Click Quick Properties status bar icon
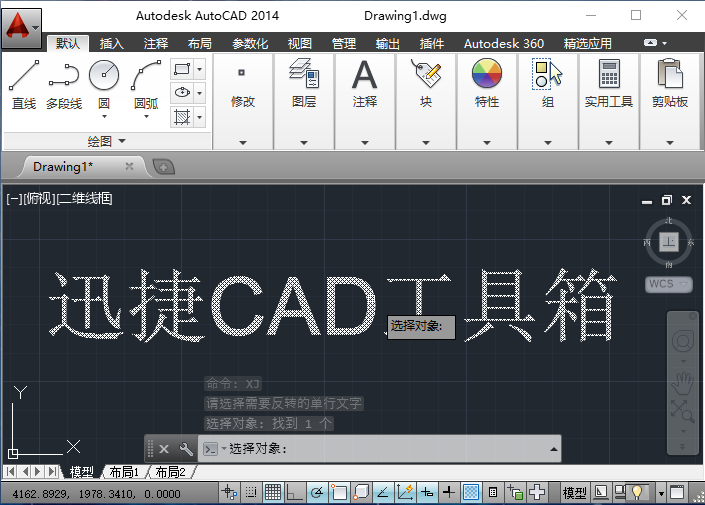The width and height of the screenshot is (705, 505). 493,493
